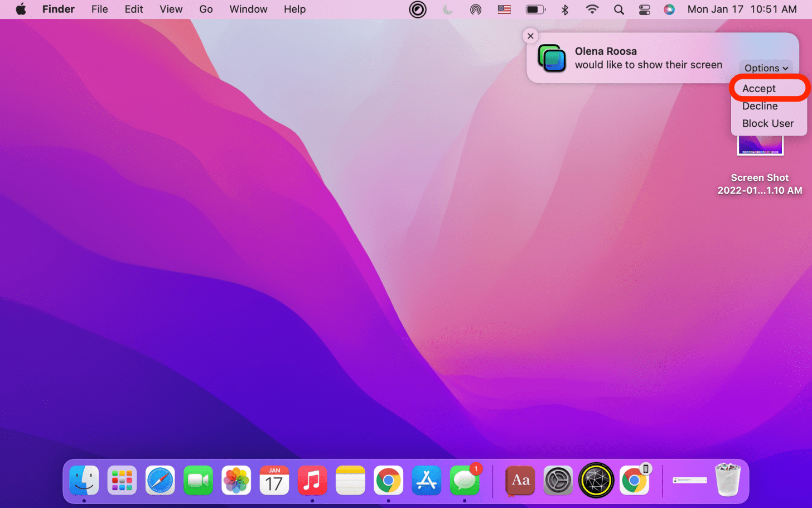Open FaceTime app in Dock
The width and height of the screenshot is (812, 508).
(x=198, y=480)
